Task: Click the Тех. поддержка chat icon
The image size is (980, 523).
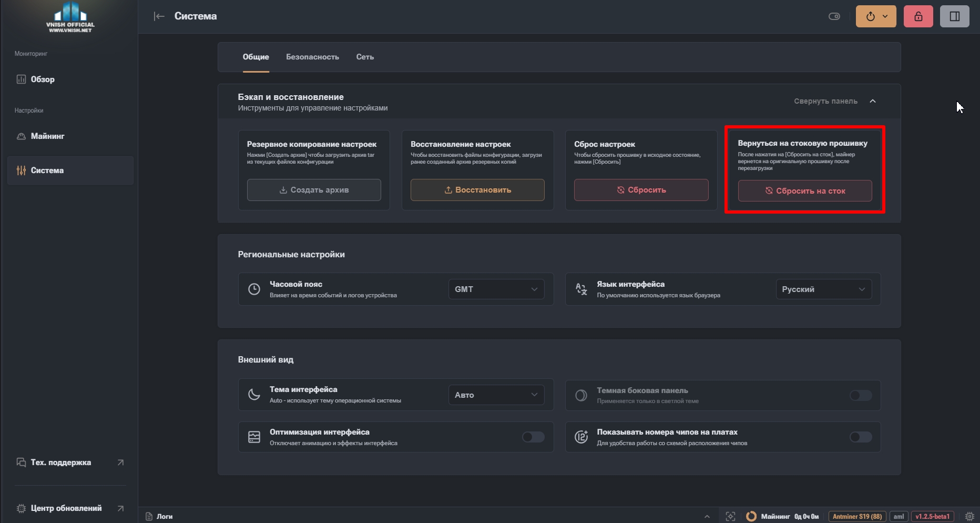Action: tap(21, 462)
